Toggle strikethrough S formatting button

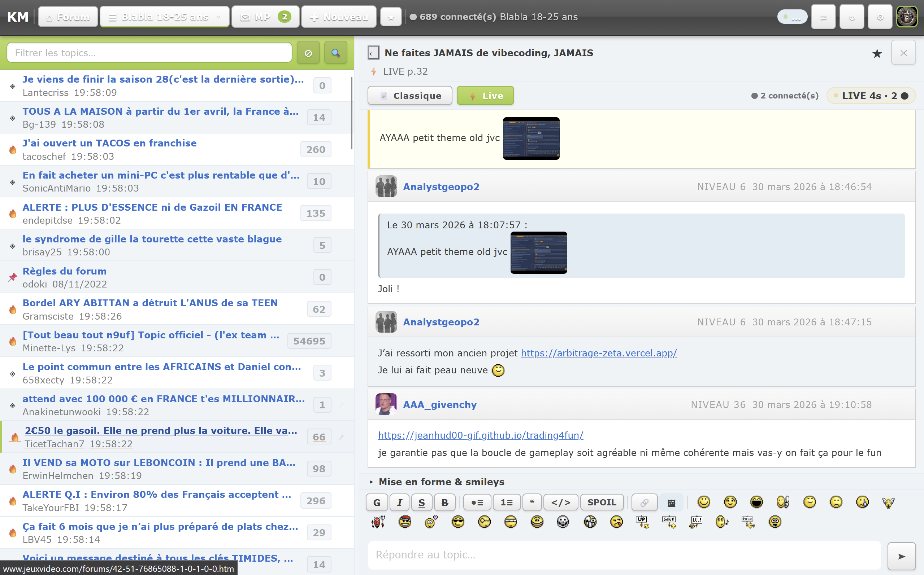(x=421, y=502)
